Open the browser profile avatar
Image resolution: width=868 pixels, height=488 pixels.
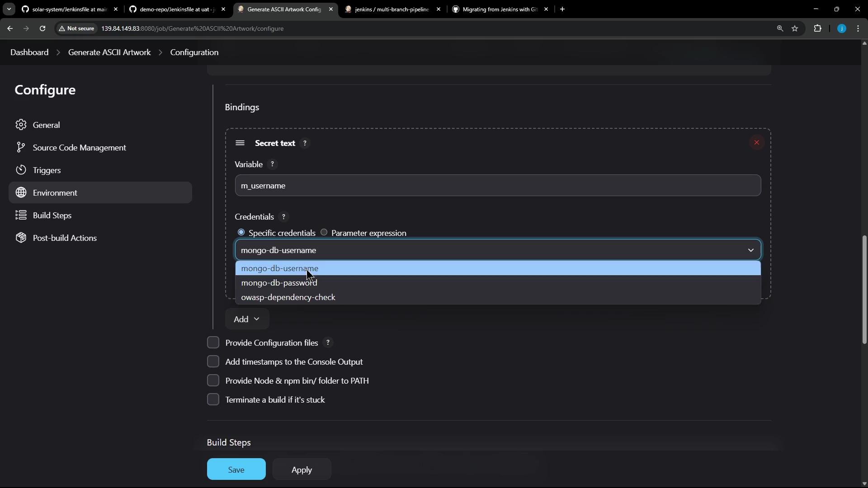coord(841,28)
